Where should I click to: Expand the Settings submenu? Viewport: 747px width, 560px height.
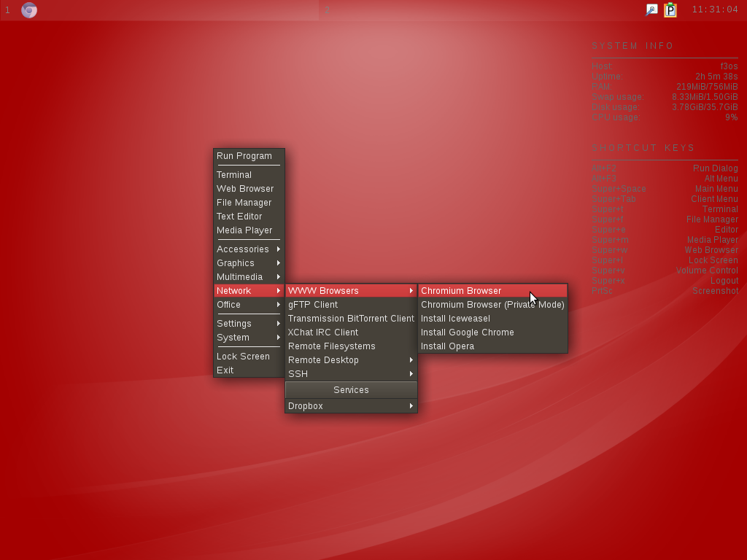pos(249,323)
